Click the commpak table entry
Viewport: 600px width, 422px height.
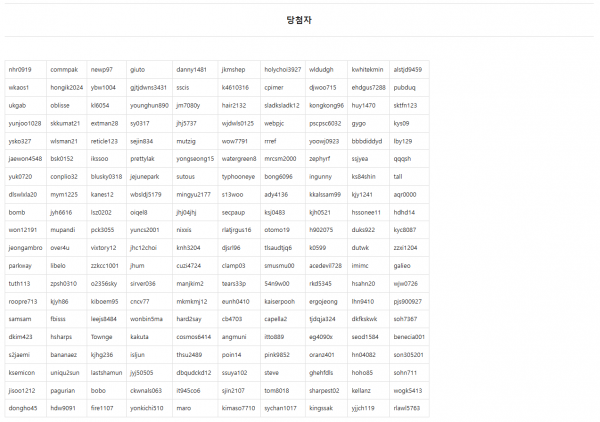click(64, 70)
